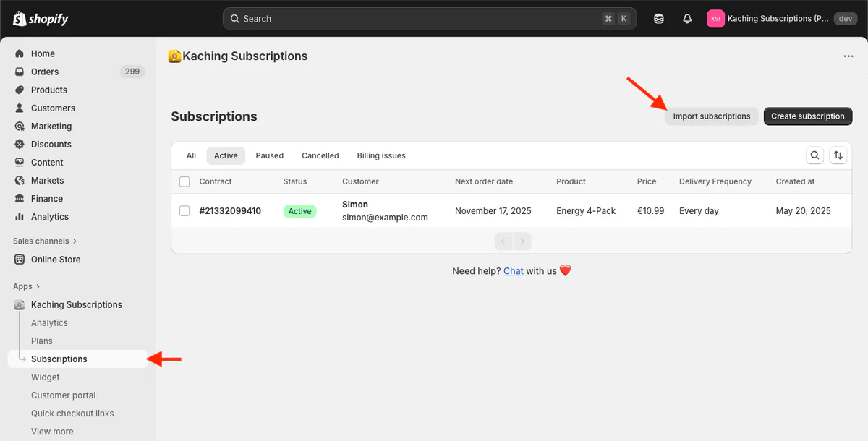868x441 pixels.
Task: Open the Finance bank icon
Action: pos(20,198)
